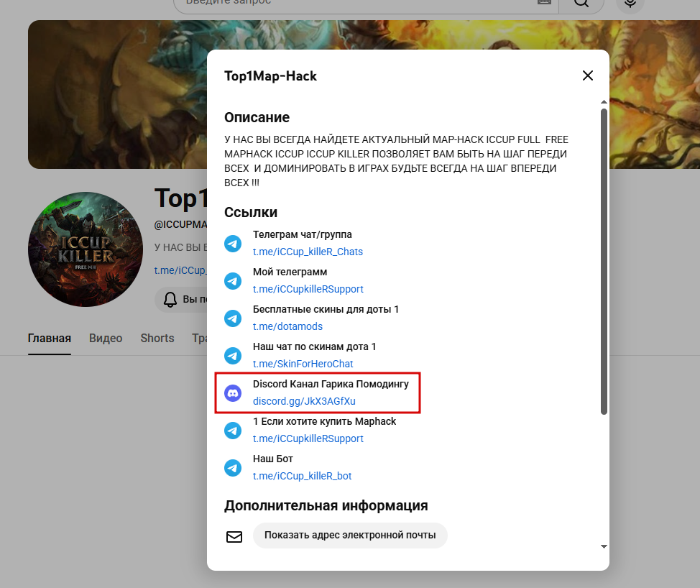The image size is (700, 588).
Task: Click Показать адрес электронной почты button
Action: point(350,536)
